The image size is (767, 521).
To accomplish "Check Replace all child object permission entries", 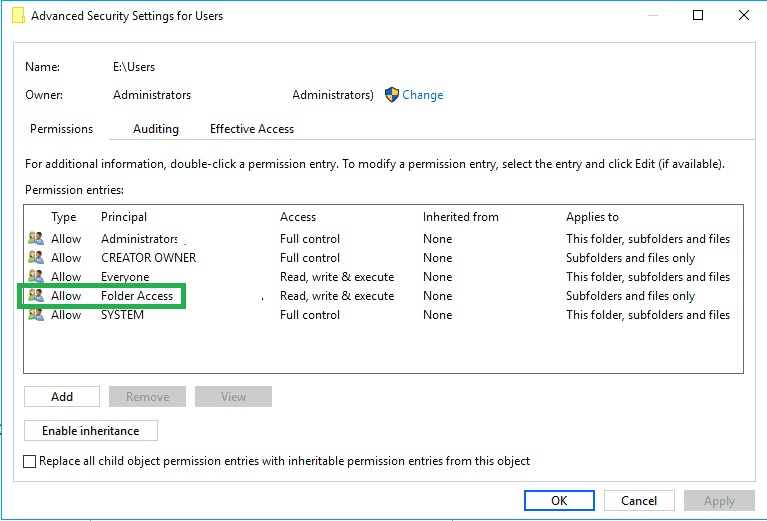I will (x=30, y=461).
